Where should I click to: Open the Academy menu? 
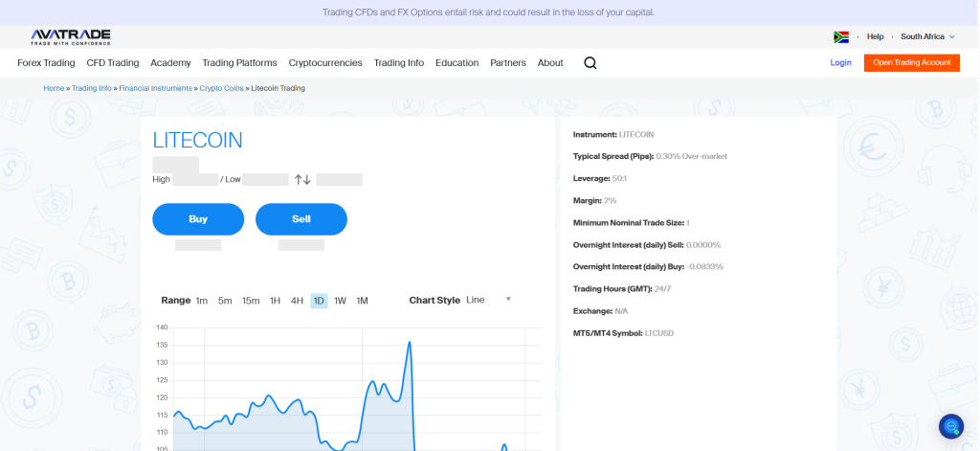(x=170, y=62)
